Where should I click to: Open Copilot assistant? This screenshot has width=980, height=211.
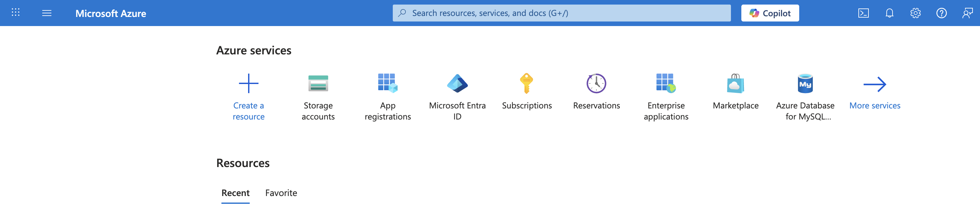point(770,13)
